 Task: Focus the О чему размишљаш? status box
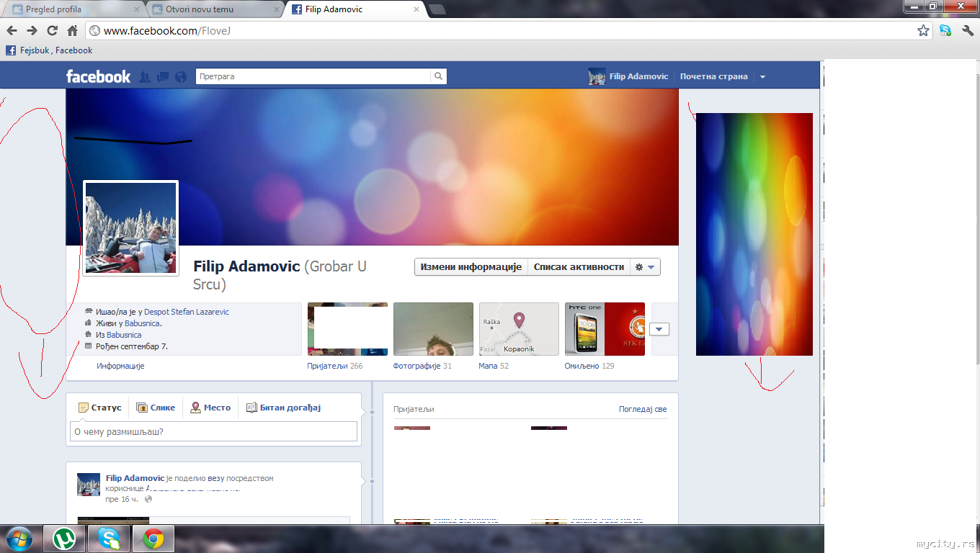(215, 431)
